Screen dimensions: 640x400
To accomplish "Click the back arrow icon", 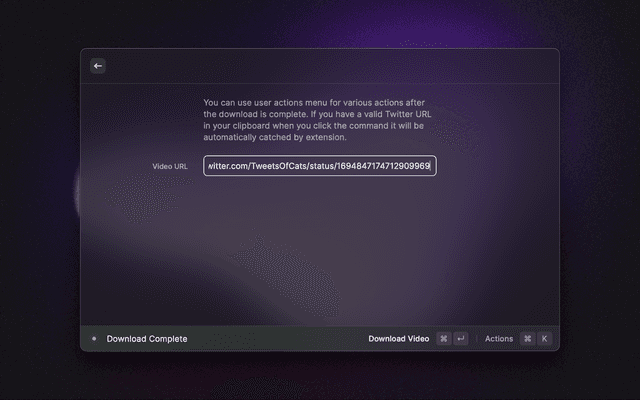I will coord(98,66).
